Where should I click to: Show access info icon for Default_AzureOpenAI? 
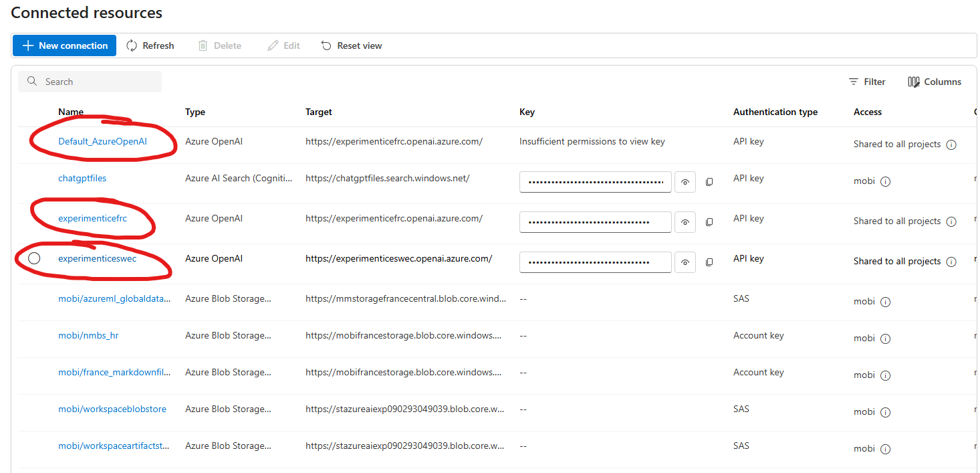click(x=951, y=145)
